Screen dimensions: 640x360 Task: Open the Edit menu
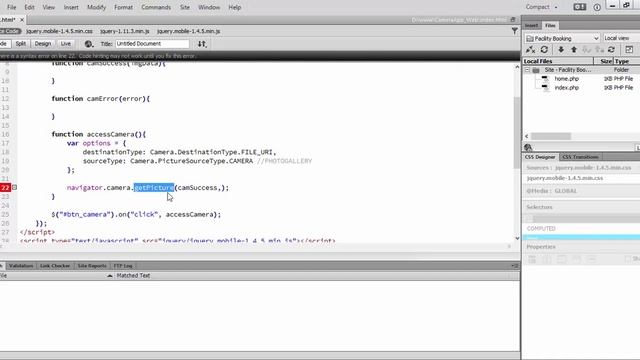point(29,7)
